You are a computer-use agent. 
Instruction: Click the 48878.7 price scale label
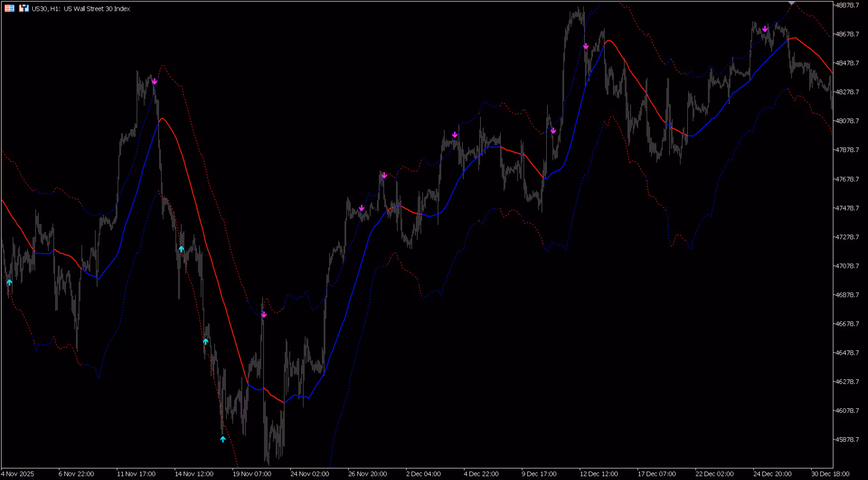[847, 5]
